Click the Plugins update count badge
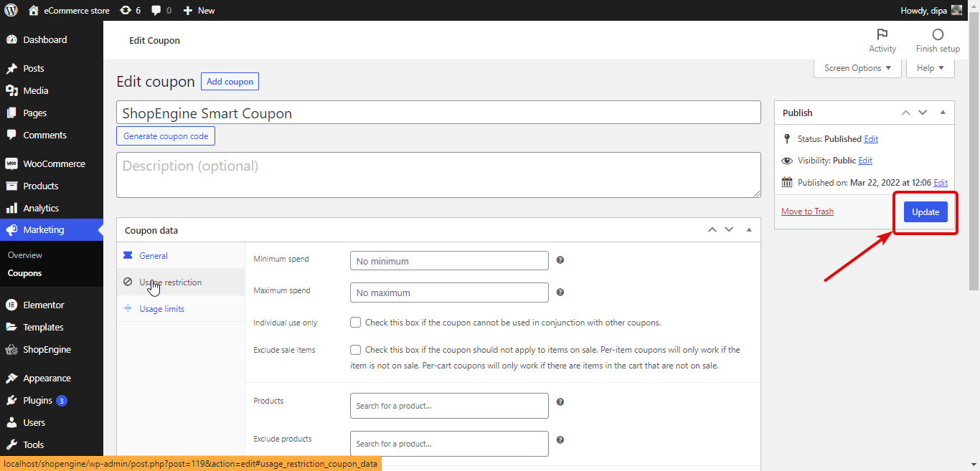The width and height of the screenshot is (980, 471). (x=62, y=401)
